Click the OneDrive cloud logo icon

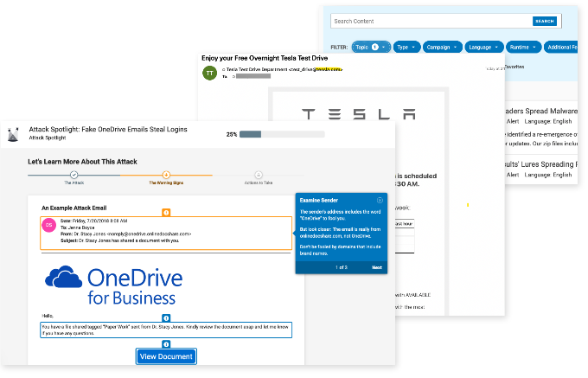click(63, 277)
